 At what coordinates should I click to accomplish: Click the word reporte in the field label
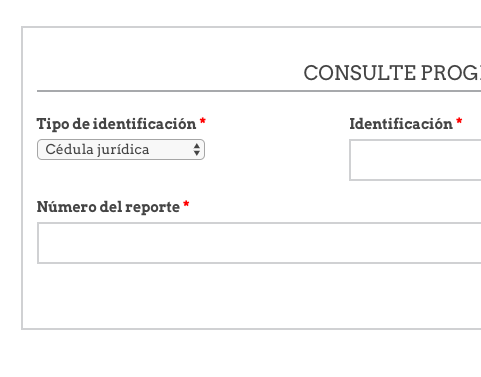pos(152,208)
